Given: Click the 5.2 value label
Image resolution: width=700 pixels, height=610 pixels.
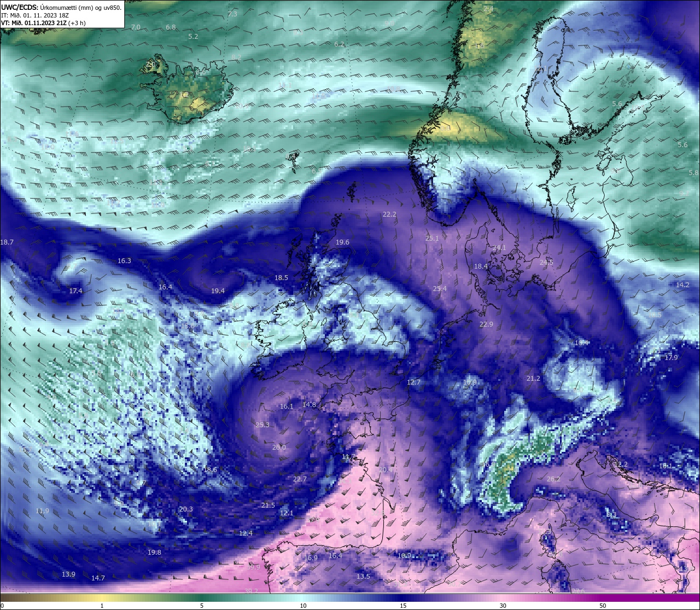Looking at the screenshot, I should click(193, 37).
